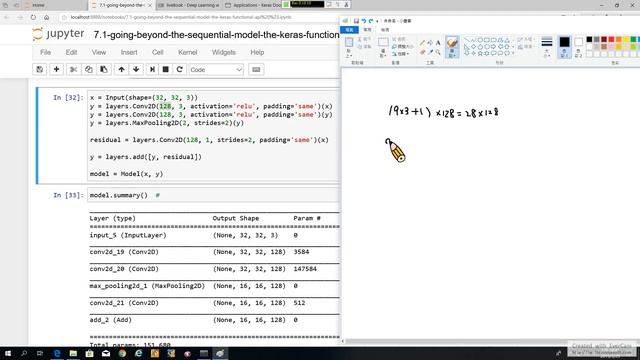
Task: Redo action in Paint quick access
Action: pyautogui.click(x=371, y=21)
